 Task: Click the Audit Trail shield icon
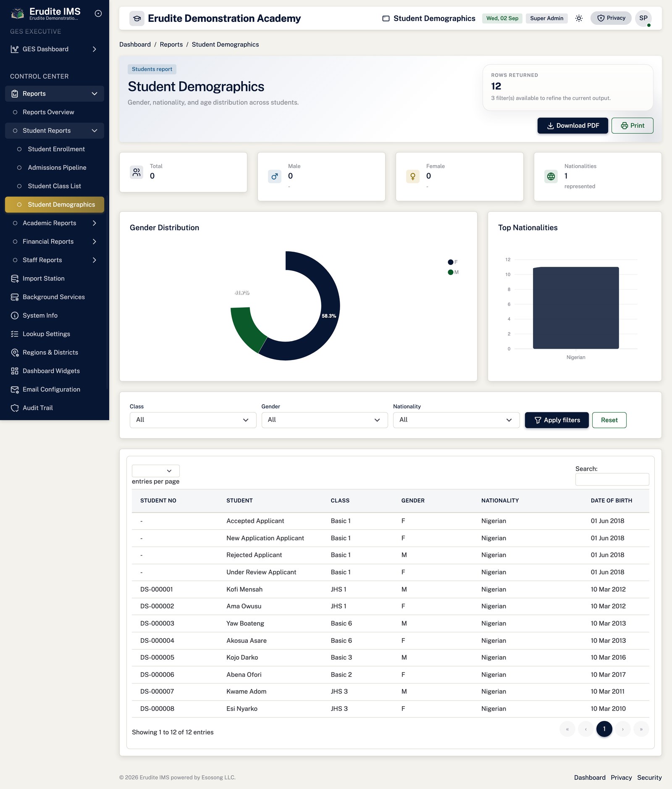click(x=15, y=408)
